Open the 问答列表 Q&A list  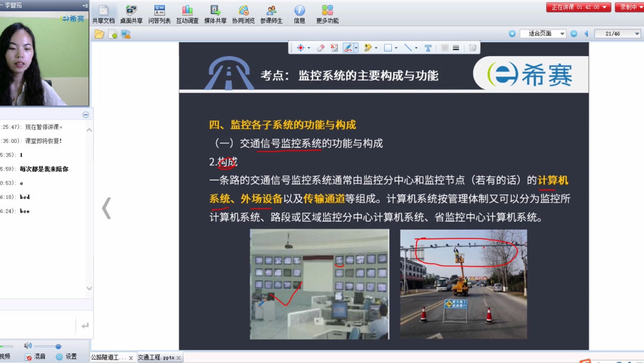159,12
